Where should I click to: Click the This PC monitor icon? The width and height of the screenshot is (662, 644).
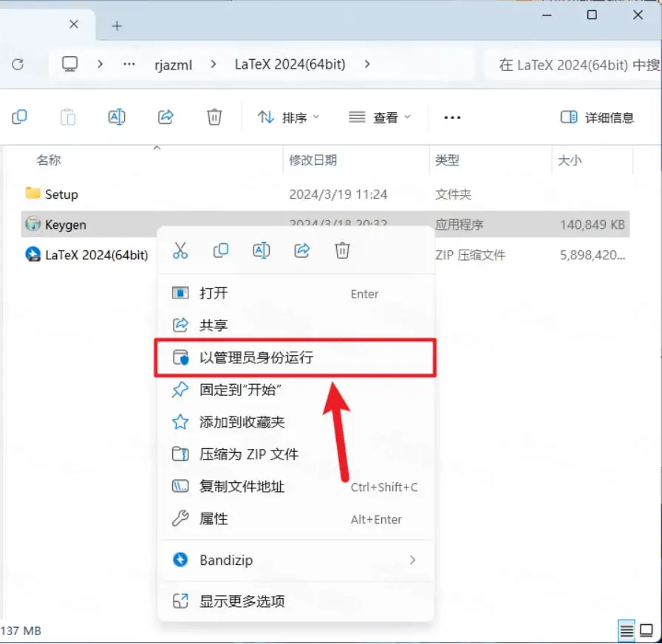69,64
